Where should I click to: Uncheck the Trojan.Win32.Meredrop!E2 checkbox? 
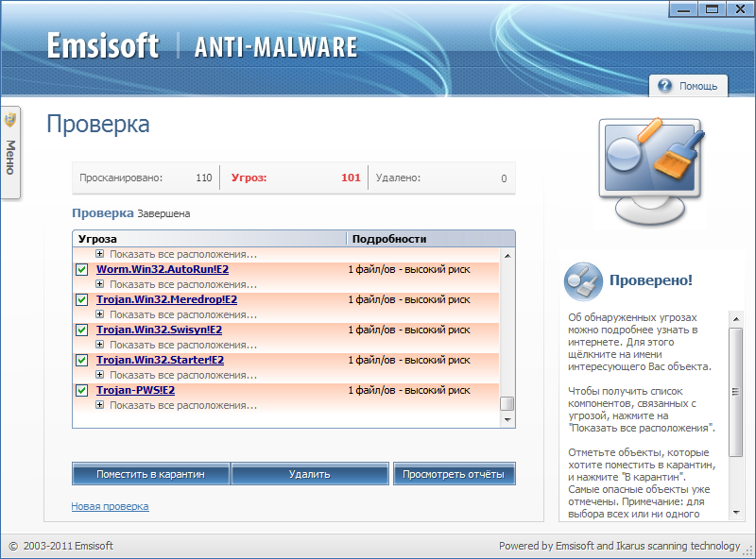pyautogui.click(x=82, y=300)
